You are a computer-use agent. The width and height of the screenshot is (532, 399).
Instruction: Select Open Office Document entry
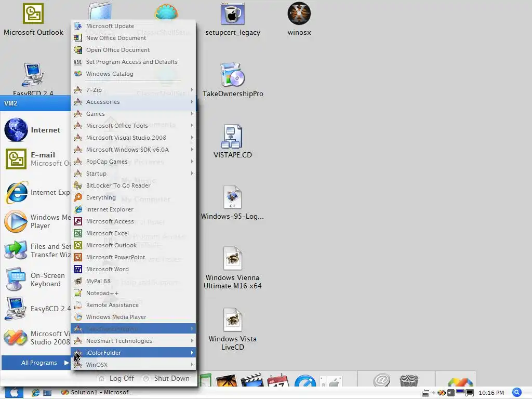pos(134,50)
